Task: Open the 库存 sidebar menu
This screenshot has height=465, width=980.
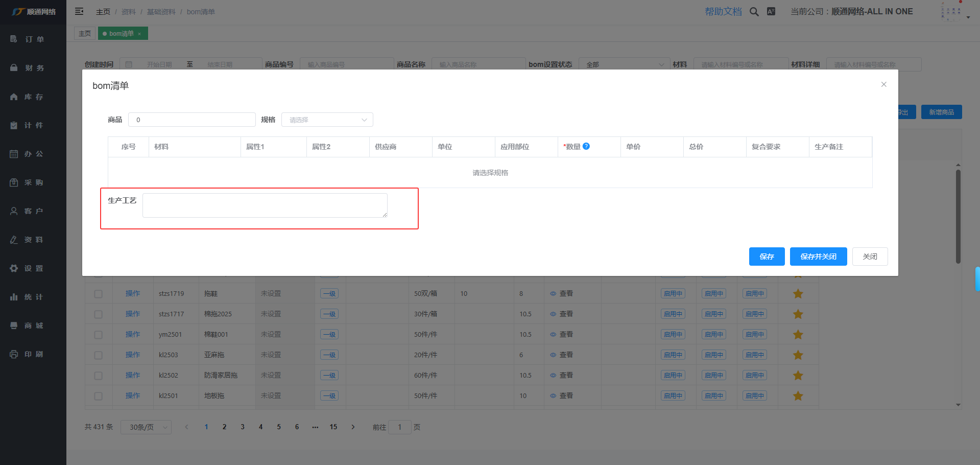Action: 33,97
